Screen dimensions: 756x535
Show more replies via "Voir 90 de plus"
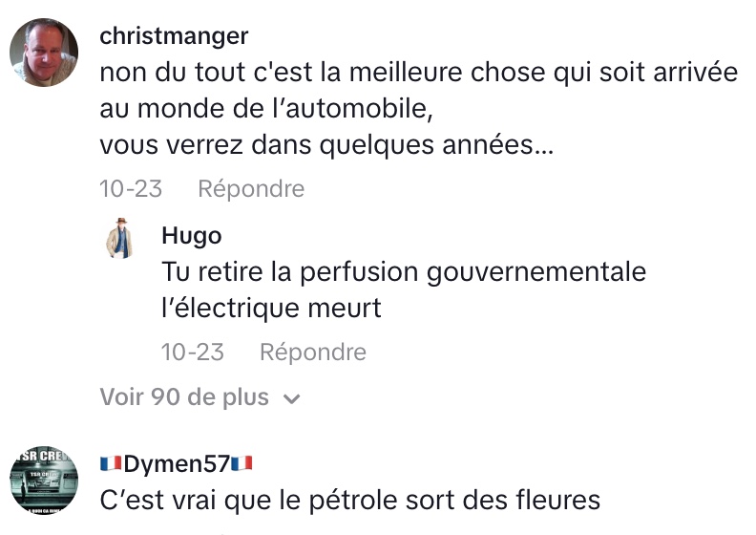click(184, 397)
